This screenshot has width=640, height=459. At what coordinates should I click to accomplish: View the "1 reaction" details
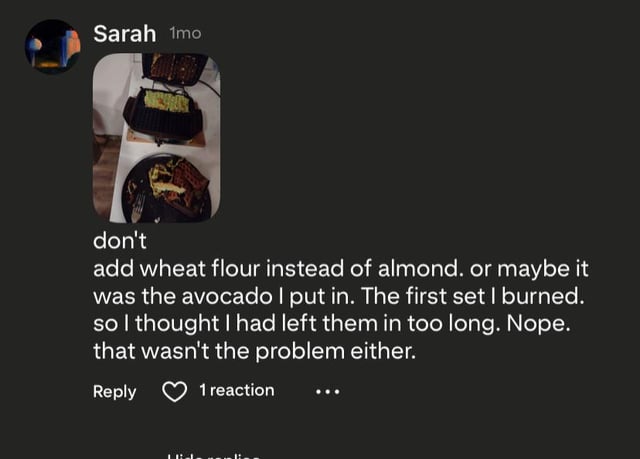tap(236, 391)
